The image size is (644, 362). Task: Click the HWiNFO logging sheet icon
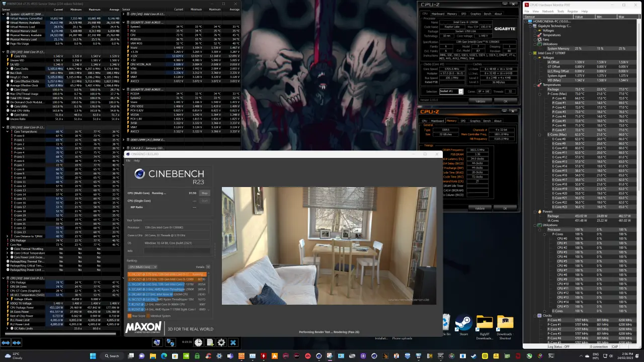(x=210, y=343)
